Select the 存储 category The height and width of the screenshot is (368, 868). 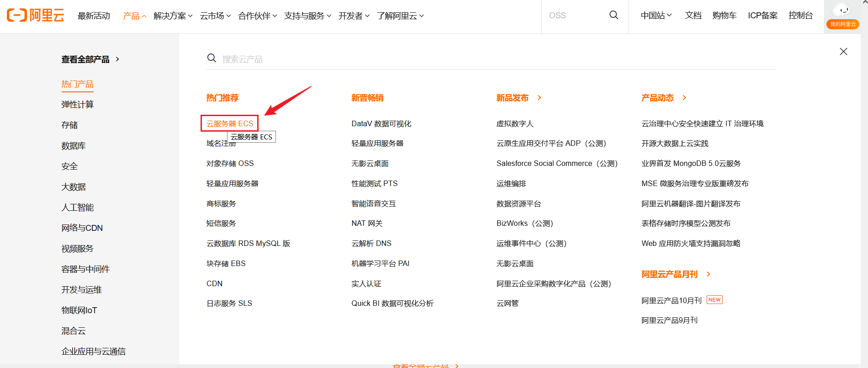pyautogui.click(x=69, y=125)
